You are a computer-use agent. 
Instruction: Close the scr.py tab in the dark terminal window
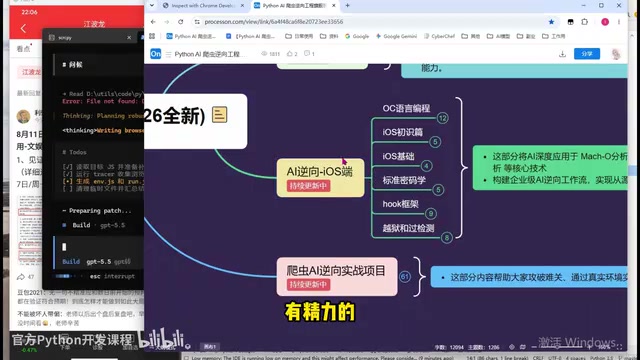(x=129, y=37)
